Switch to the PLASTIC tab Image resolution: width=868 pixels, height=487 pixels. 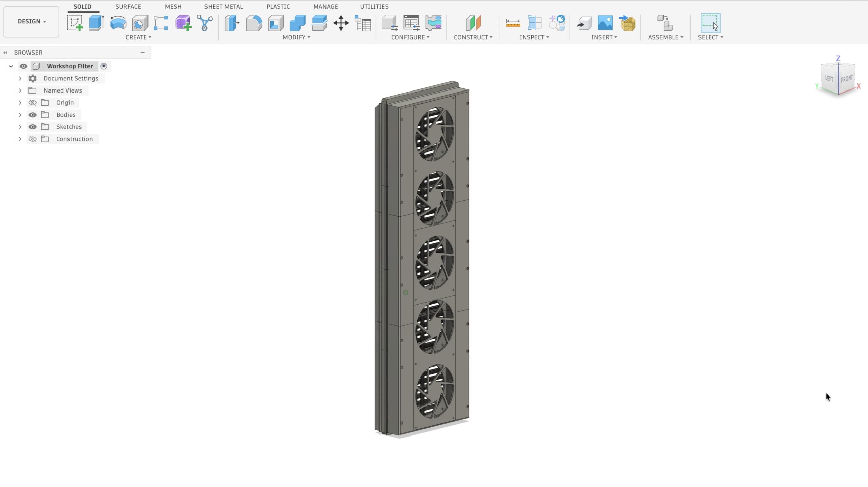[x=278, y=7]
